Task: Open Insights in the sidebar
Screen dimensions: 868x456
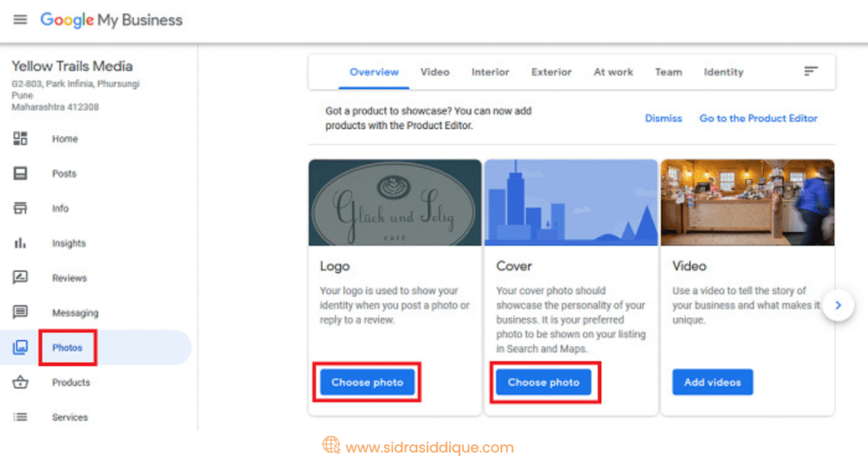Action: [x=69, y=243]
